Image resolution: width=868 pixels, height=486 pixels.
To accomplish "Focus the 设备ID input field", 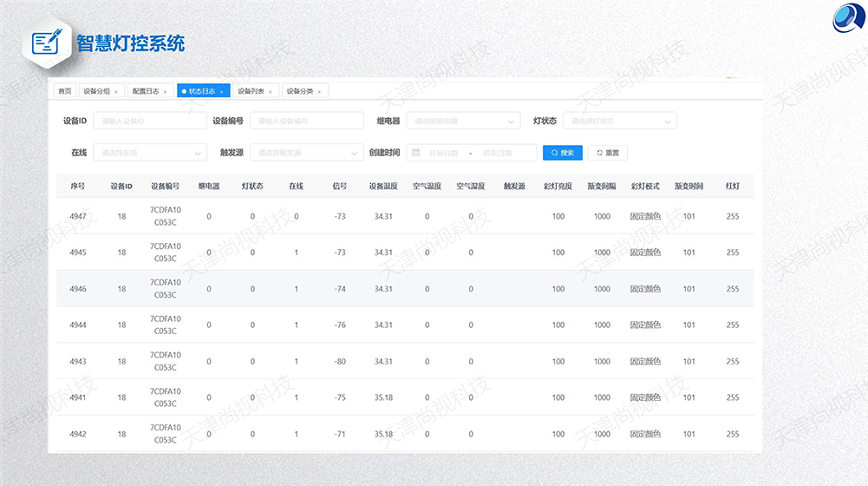I will pos(149,121).
